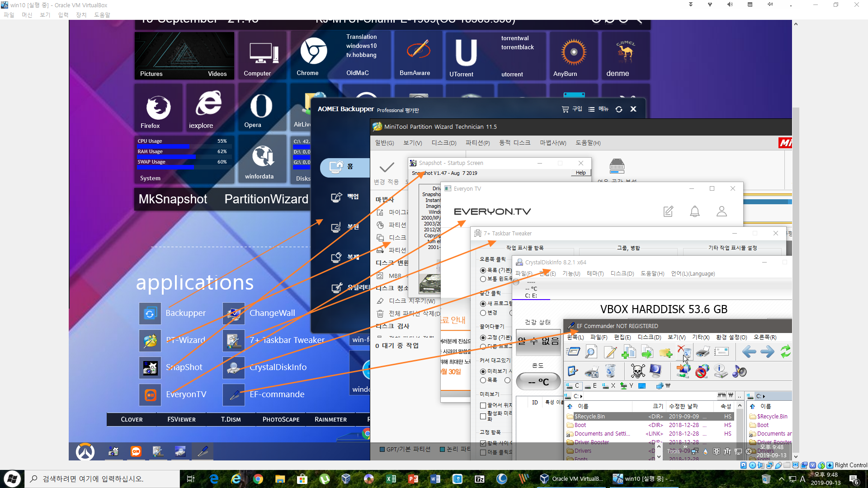Click the move files icon in EF Commander
Screen dimensions: 868x488
647,352
